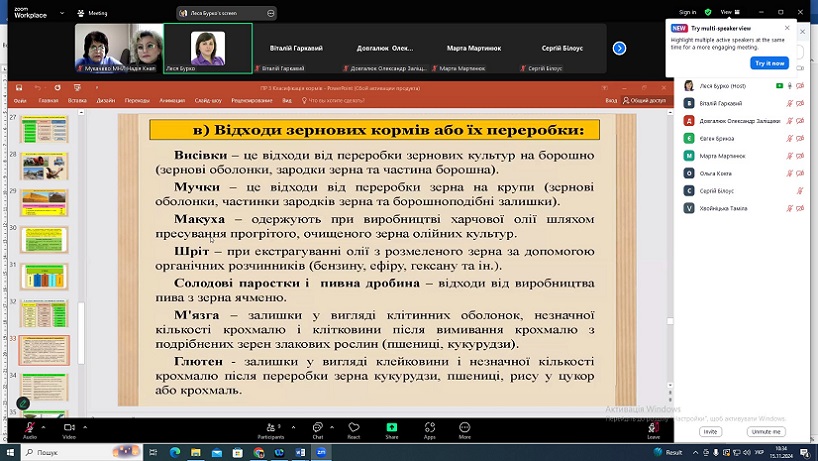Open the More options icon
Viewport: 818px width, 461px height.
click(x=464, y=428)
